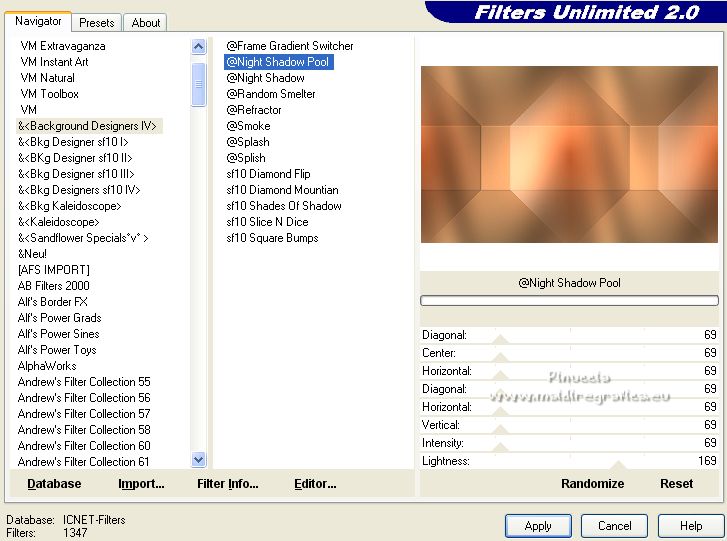Select &<Bkg Kaleidoscope> category

pyautogui.click(x=70, y=206)
